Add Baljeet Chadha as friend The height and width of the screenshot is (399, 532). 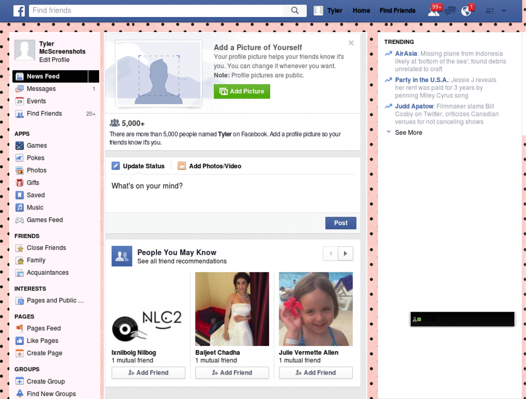click(x=232, y=373)
